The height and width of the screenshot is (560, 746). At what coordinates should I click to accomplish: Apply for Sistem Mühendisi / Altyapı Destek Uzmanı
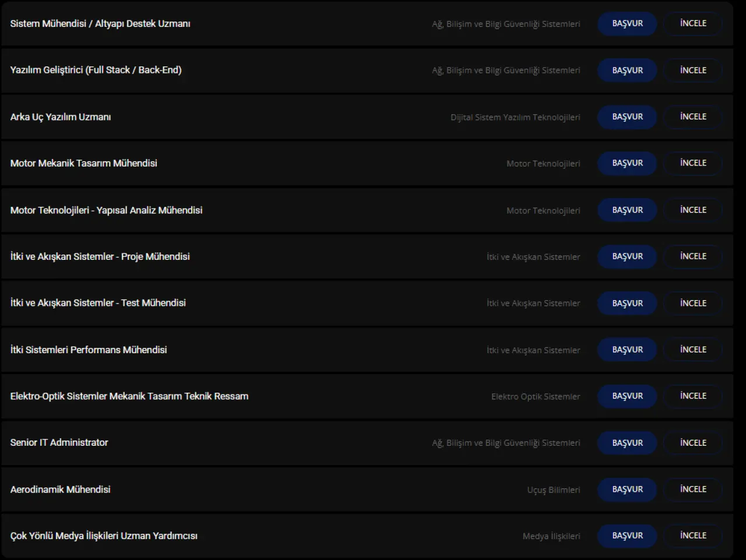pyautogui.click(x=627, y=24)
